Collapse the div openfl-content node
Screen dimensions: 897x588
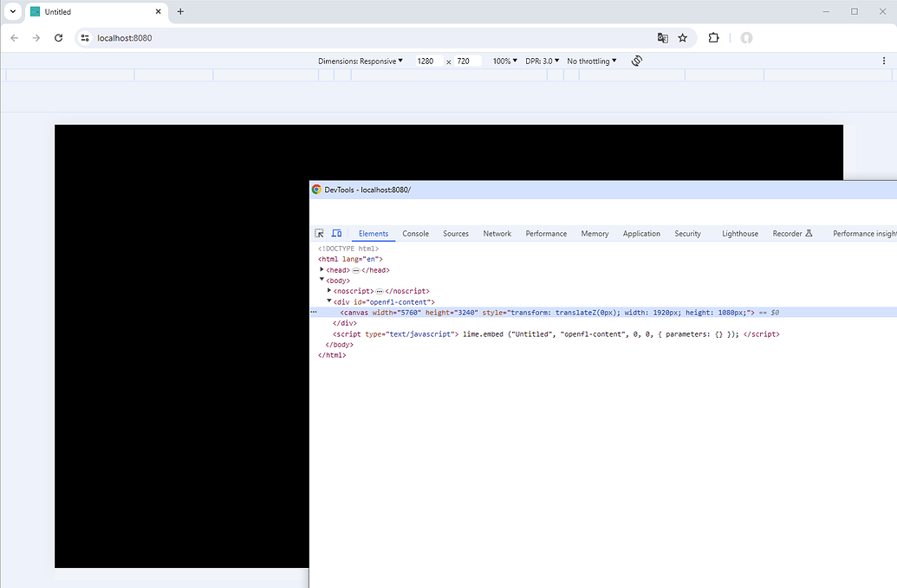329,300
